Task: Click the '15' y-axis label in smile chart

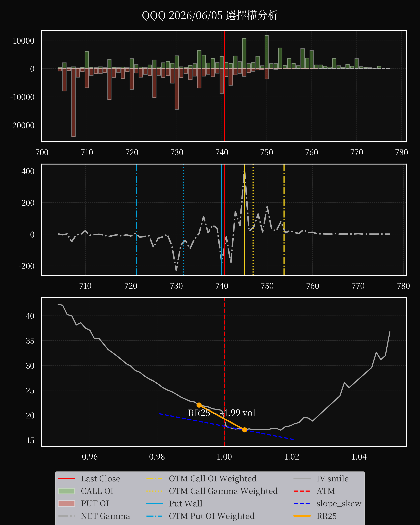Action: click(x=30, y=440)
